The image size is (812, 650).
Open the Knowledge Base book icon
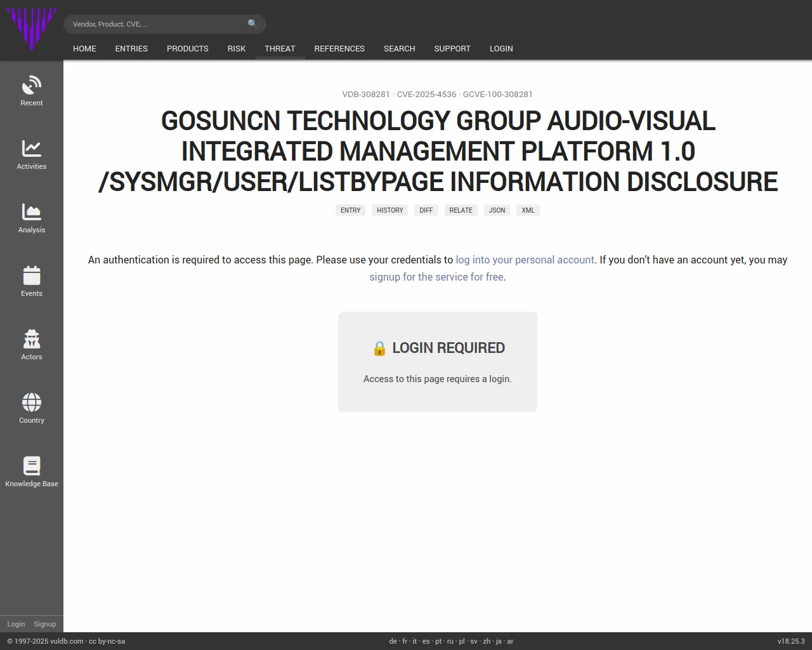click(32, 466)
